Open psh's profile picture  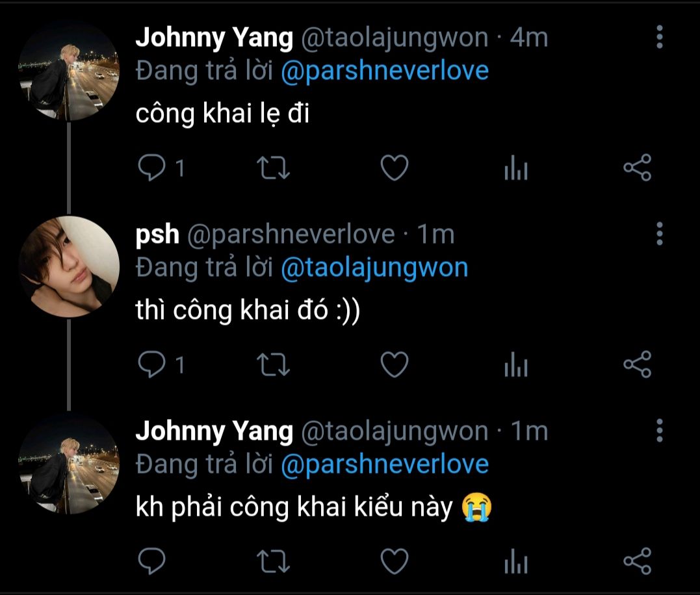pos(69,267)
